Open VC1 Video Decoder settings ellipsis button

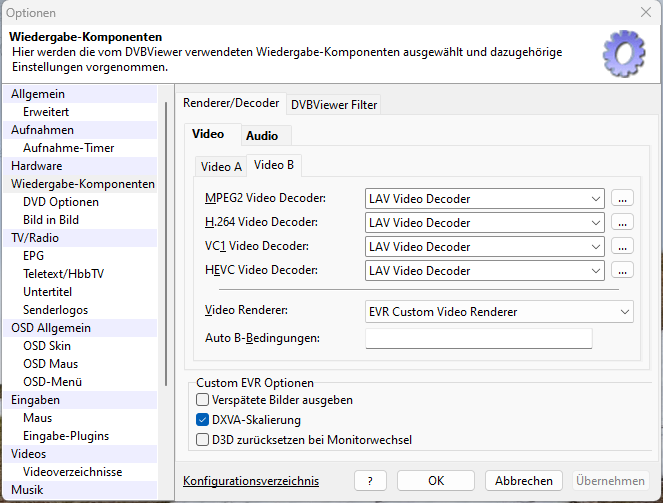[623, 247]
